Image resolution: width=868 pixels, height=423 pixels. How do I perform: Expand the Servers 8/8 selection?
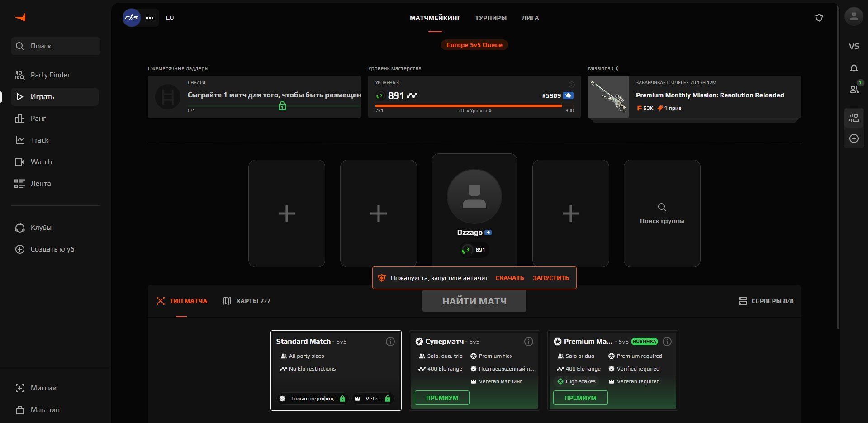765,301
